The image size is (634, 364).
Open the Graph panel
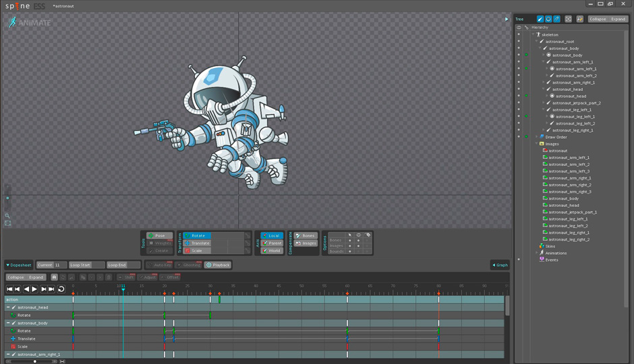pos(500,265)
